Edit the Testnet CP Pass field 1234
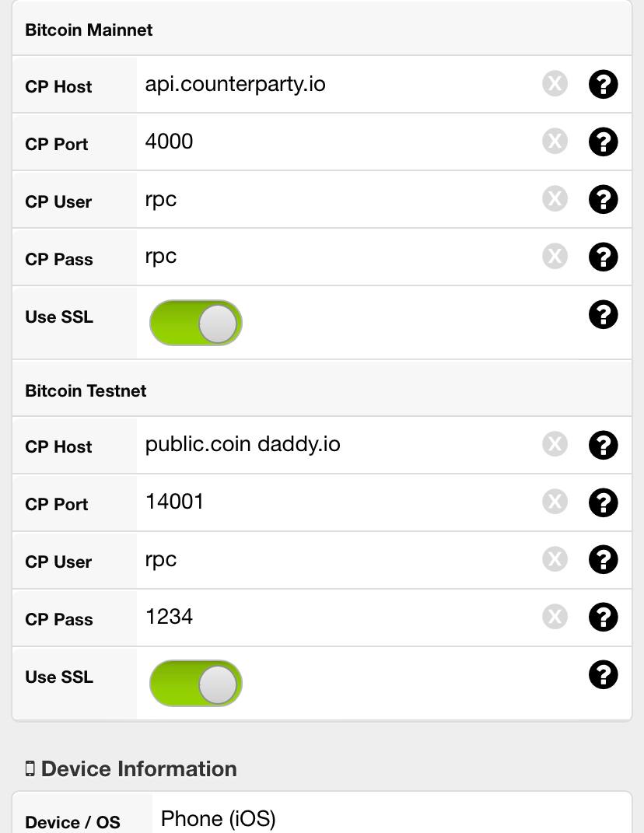This screenshot has height=833, width=644. (338, 617)
